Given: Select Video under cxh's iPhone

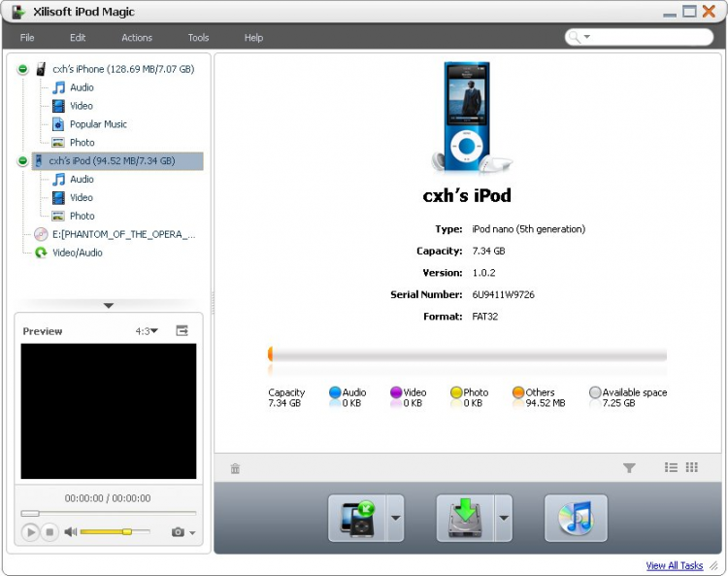Looking at the screenshot, I should click(82, 106).
